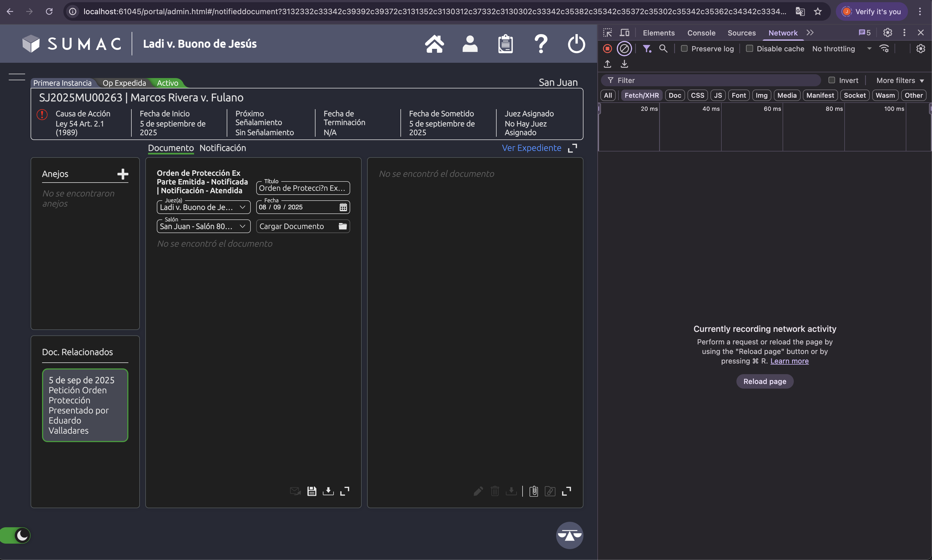Switch to the Notificación tab
The width and height of the screenshot is (932, 560).
(x=222, y=148)
